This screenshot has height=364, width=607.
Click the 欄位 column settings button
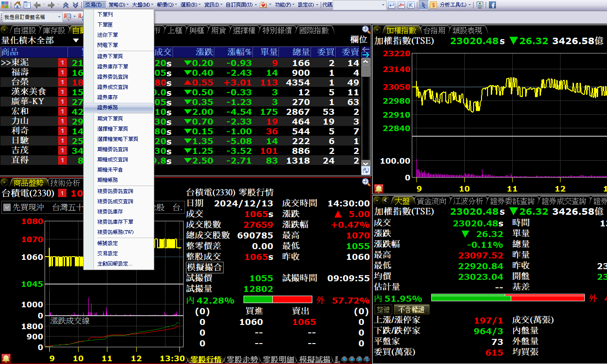point(358,40)
